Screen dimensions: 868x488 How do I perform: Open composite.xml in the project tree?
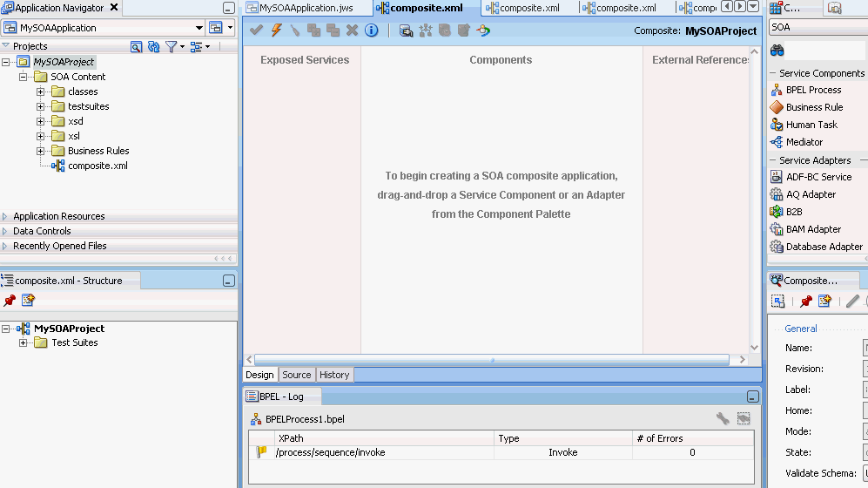point(98,166)
